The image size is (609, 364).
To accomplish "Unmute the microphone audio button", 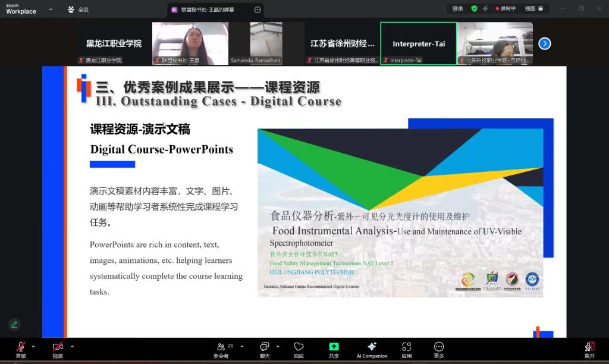I will coord(21,347).
